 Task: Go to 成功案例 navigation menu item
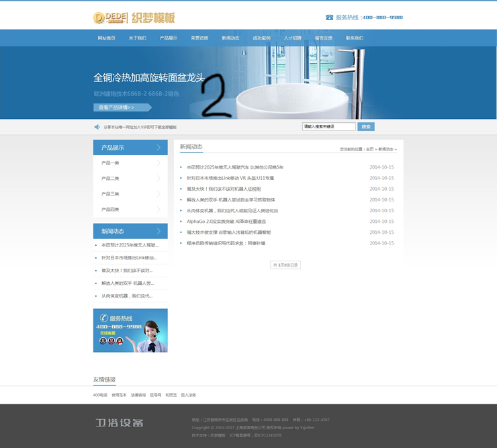click(x=261, y=38)
